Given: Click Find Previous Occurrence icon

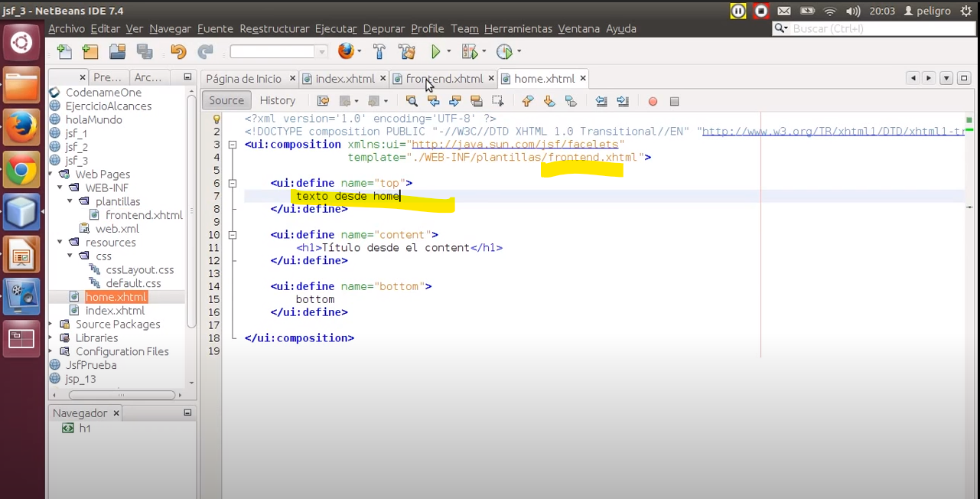Looking at the screenshot, I should (433, 101).
